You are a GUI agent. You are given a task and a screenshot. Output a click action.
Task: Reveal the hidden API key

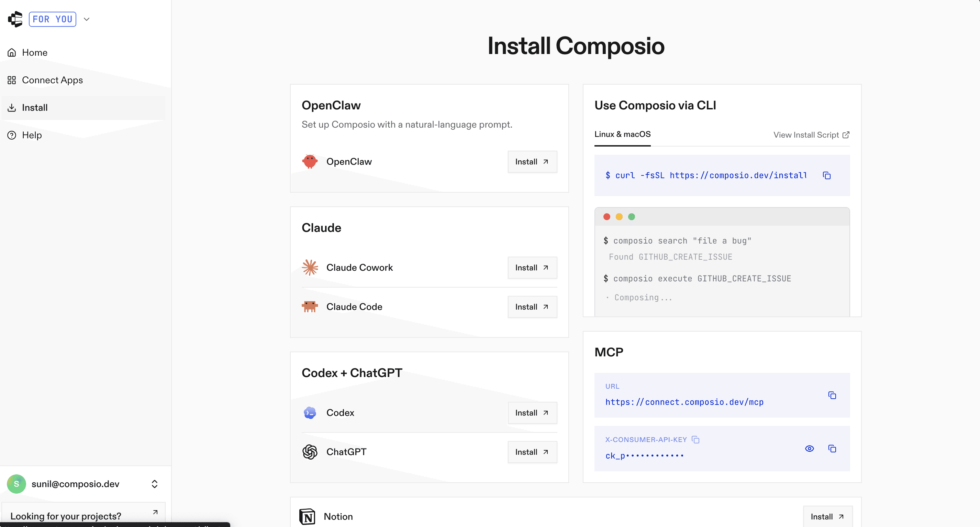[809, 449]
